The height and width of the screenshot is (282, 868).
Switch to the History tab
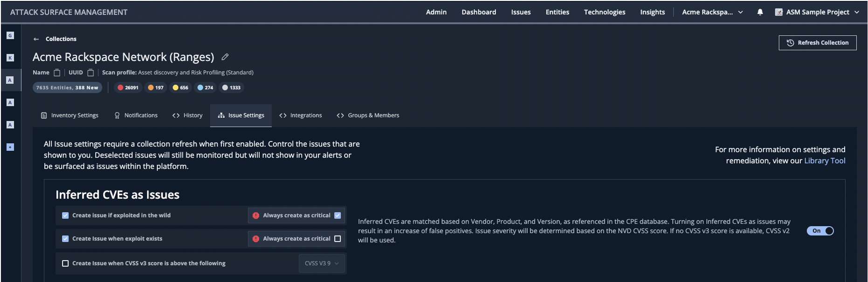(x=187, y=115)
